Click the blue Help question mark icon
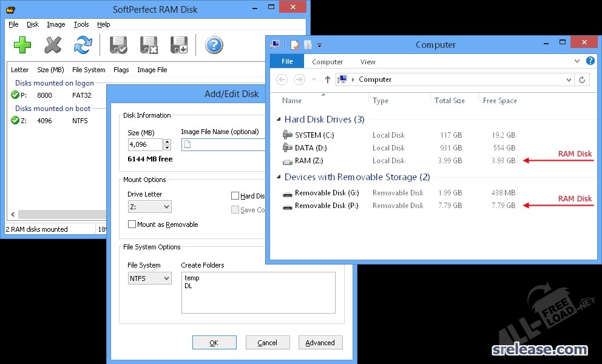 [214, 45]
